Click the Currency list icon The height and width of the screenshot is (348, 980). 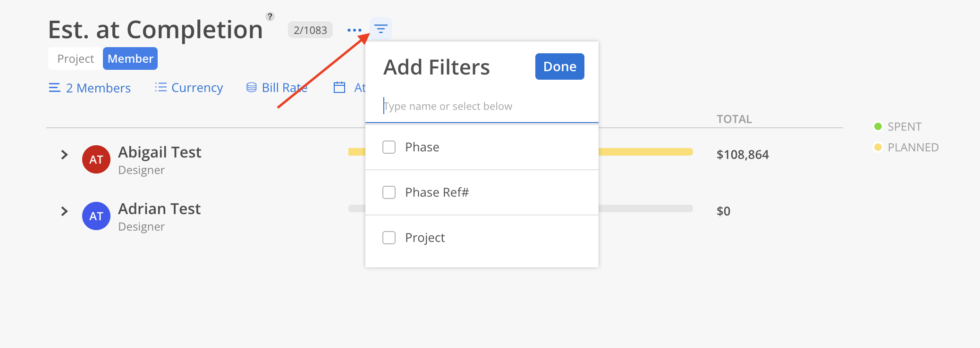click(x=161, y=87)
